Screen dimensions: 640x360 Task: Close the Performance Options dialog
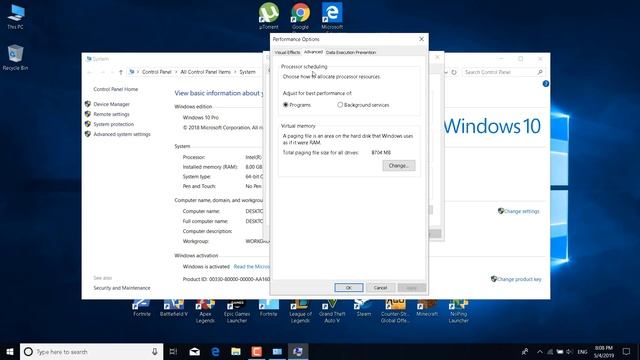click(422, 39)
